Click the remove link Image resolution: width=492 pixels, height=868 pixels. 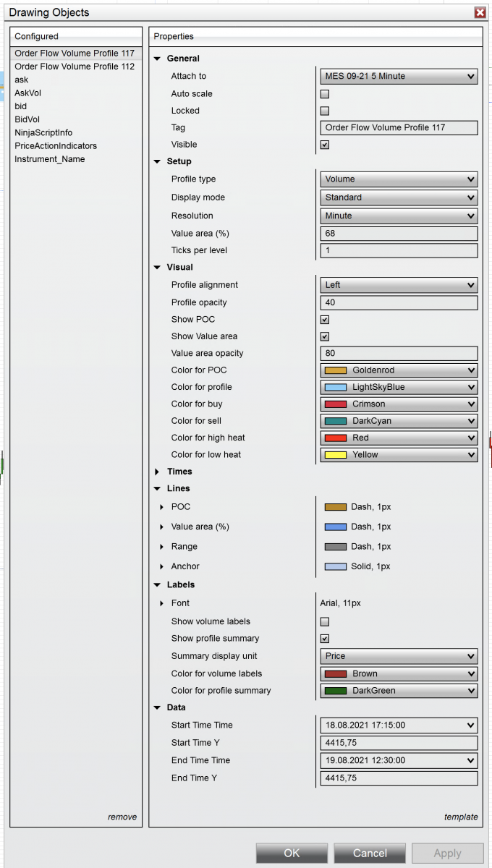coord(122,817)
